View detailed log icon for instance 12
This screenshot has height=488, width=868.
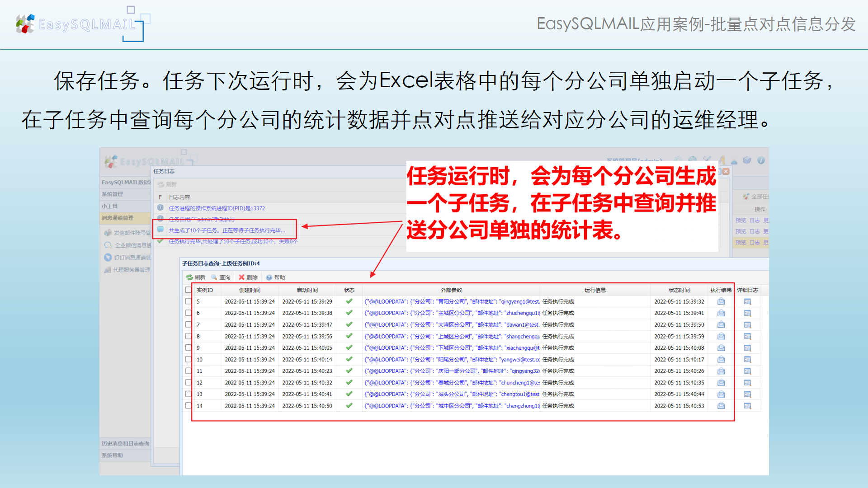point(747,383)
